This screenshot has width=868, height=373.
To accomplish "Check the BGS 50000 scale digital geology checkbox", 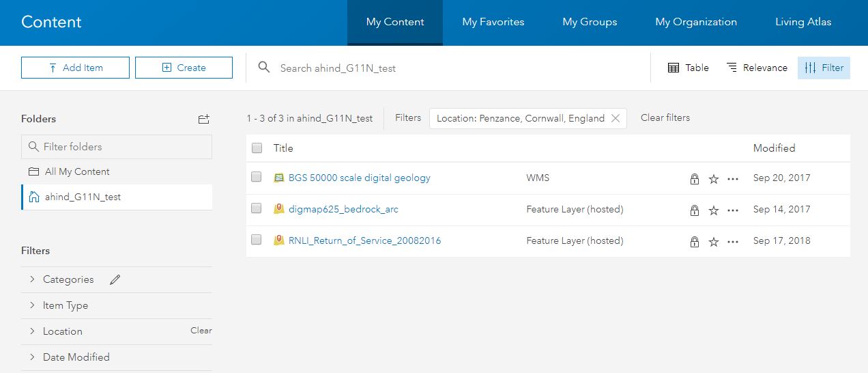I will coord(257,177).
